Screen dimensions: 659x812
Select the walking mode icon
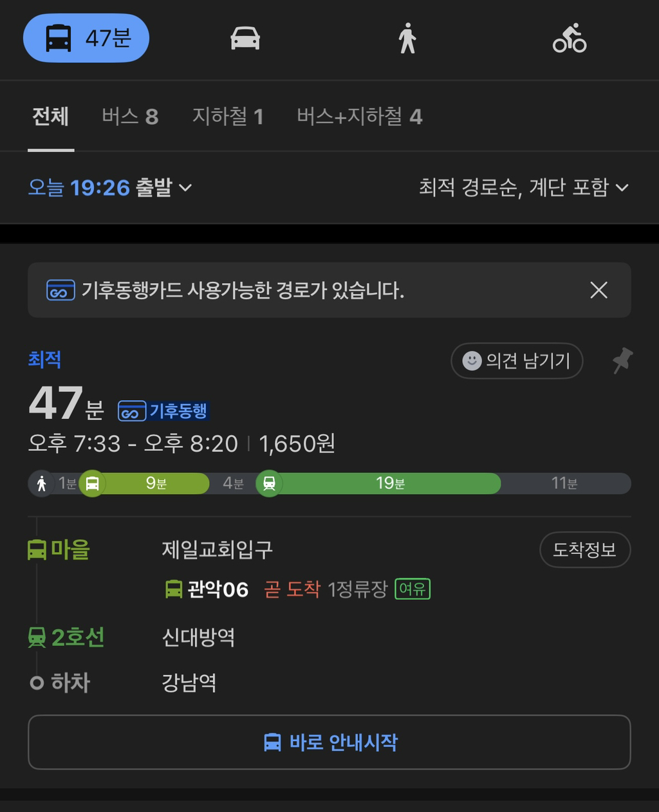tap(407, 39)
